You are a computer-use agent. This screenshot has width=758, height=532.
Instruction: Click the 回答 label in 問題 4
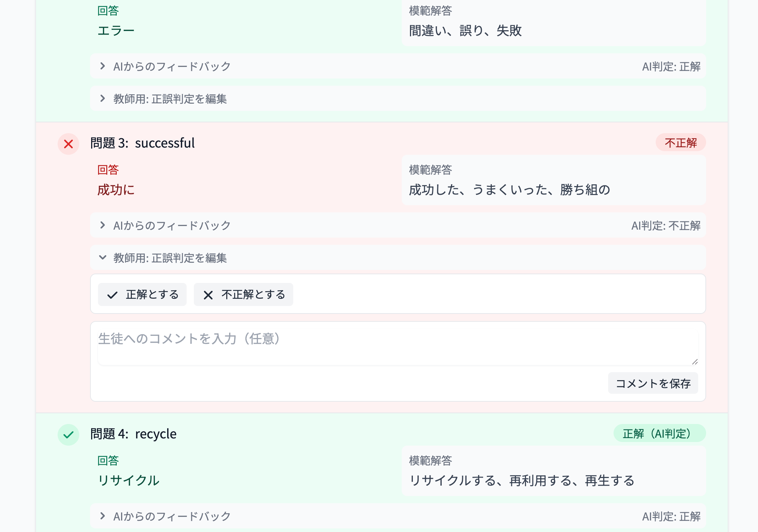tap(108, 461)
